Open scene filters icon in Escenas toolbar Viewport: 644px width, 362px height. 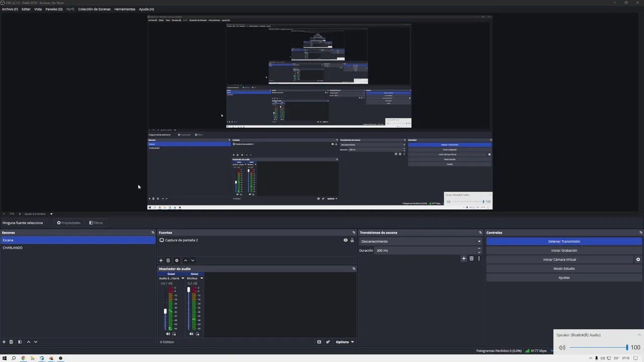click(20, 342)
